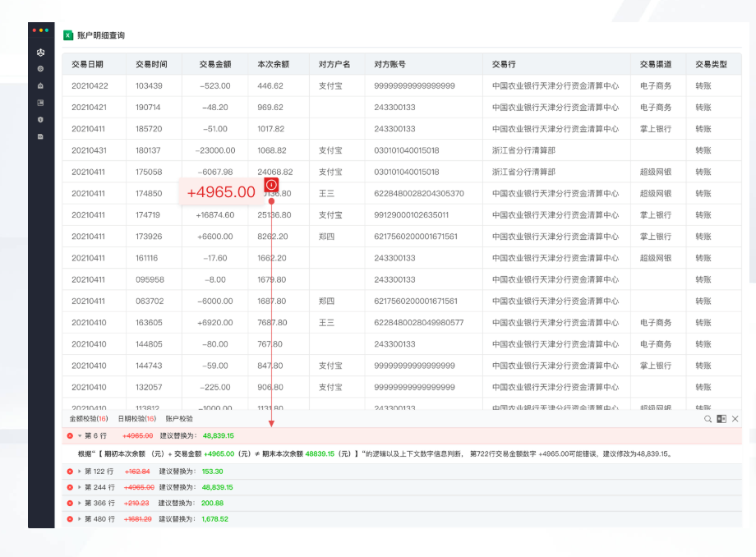
Task: Click the green Excel file icon
Action: [68, 35]
